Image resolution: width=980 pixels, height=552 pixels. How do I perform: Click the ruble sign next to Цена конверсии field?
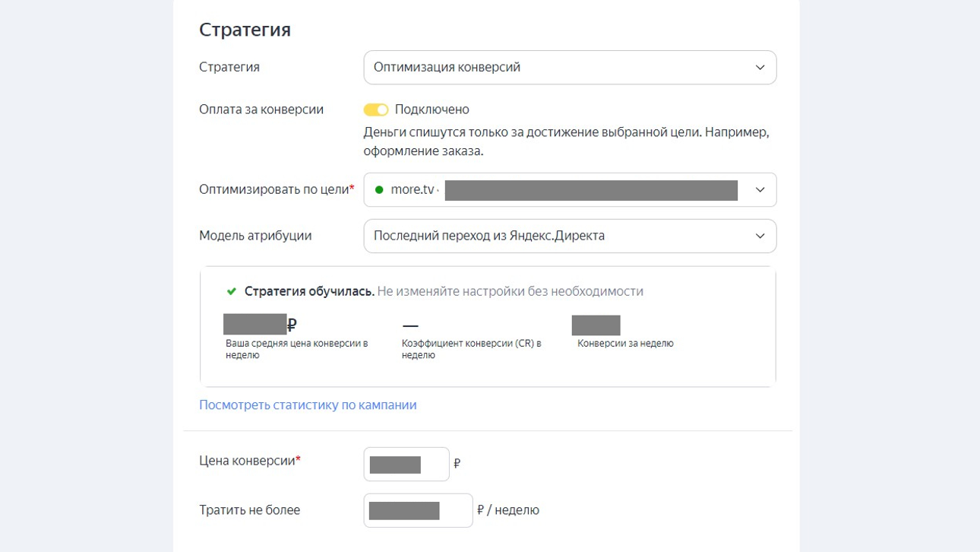point(457,463)
